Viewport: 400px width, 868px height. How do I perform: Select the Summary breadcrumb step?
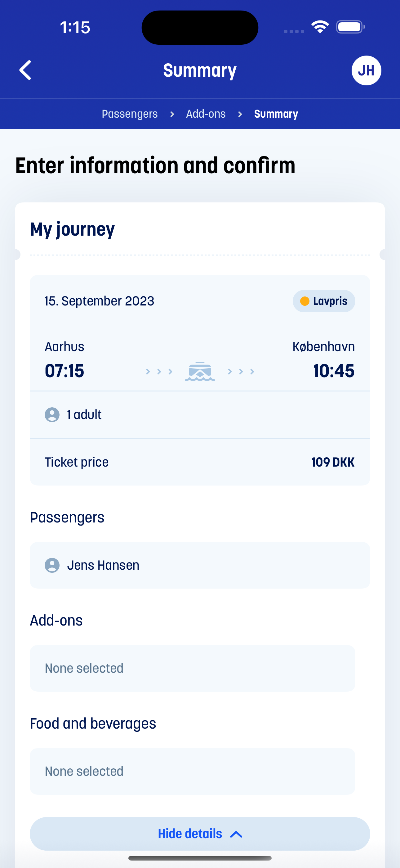[x=276, y=114]
